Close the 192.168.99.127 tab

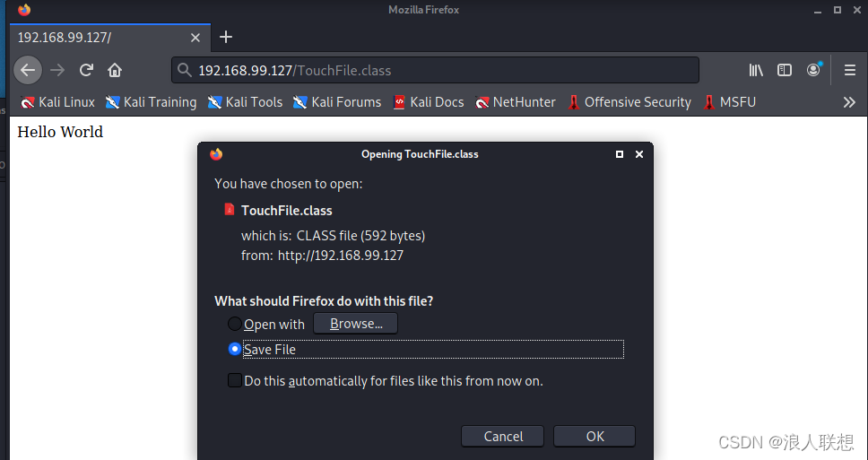pos(195,38)
